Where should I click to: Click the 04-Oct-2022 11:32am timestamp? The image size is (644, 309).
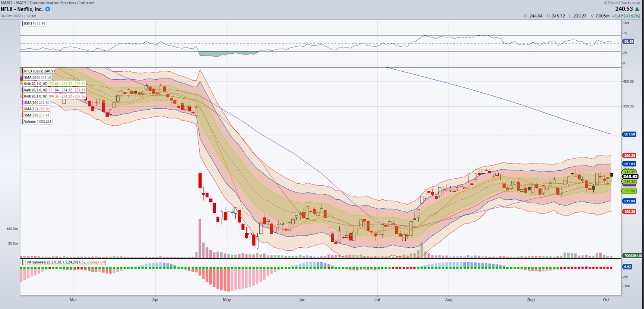[x=19, y=16]
